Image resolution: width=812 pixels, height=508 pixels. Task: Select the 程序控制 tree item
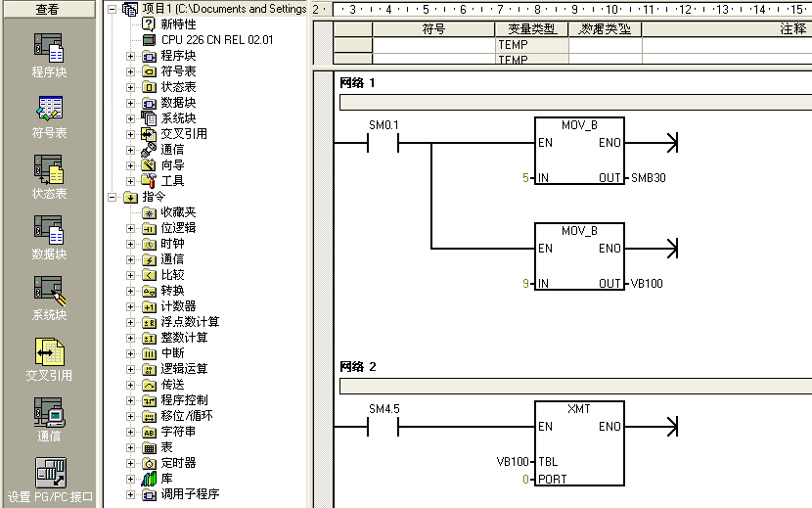coord(184,400)
